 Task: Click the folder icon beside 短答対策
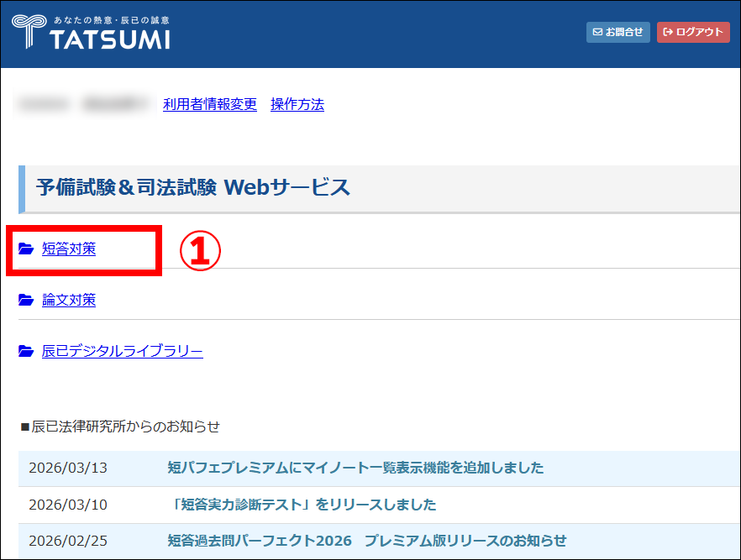click(26, 249)
